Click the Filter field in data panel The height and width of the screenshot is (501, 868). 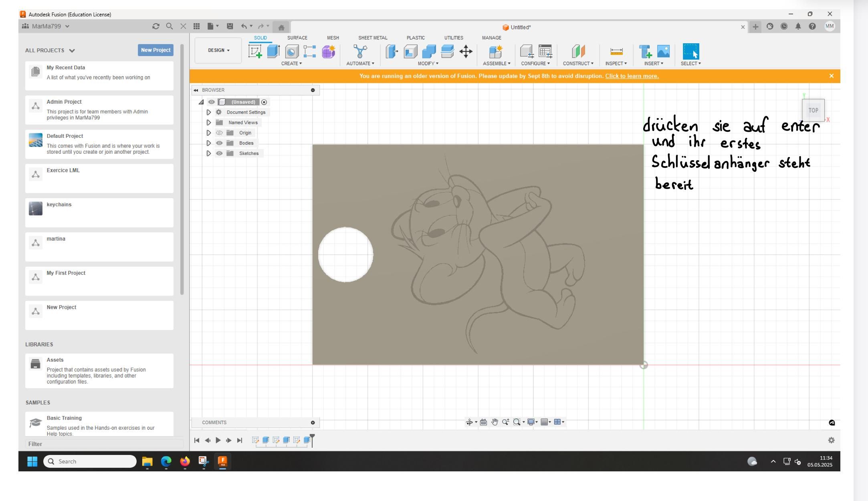pos(104,444)
